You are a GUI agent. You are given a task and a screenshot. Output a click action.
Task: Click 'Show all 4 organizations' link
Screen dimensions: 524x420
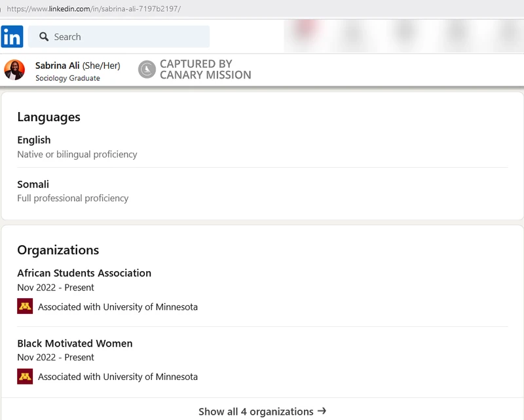263,411
